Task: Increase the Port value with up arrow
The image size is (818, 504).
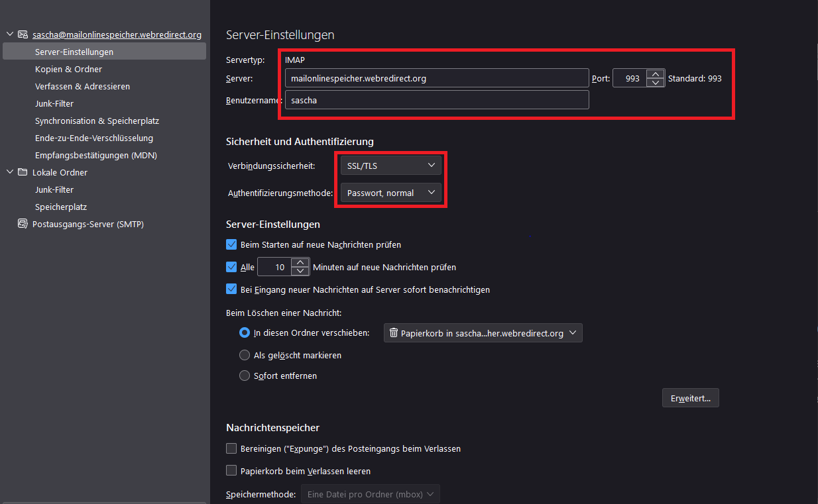Action: coord(656,74)
